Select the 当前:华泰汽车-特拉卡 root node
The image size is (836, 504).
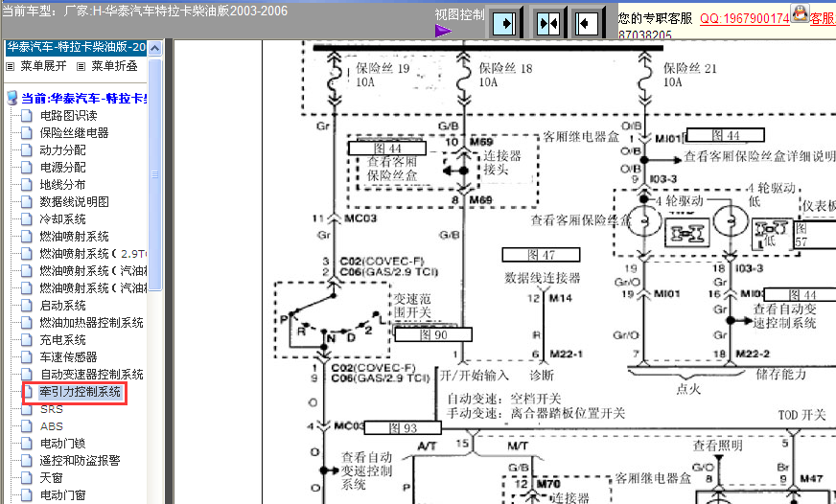83,99
